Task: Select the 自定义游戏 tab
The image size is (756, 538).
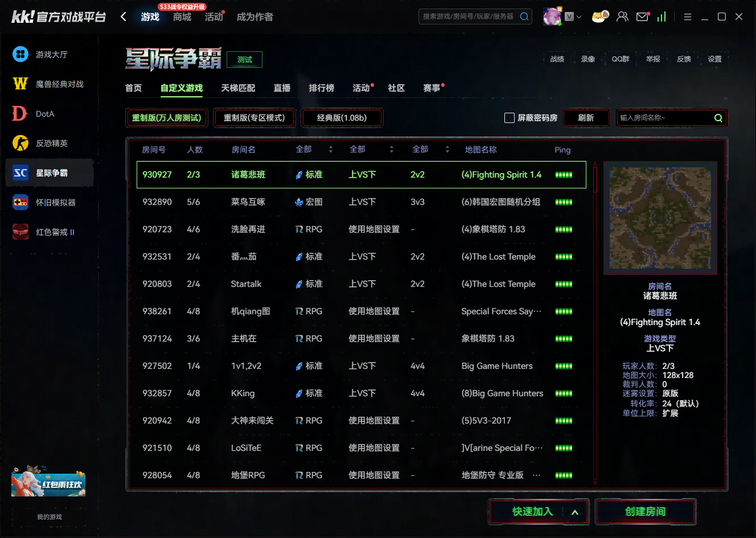Action: (182, 88)
